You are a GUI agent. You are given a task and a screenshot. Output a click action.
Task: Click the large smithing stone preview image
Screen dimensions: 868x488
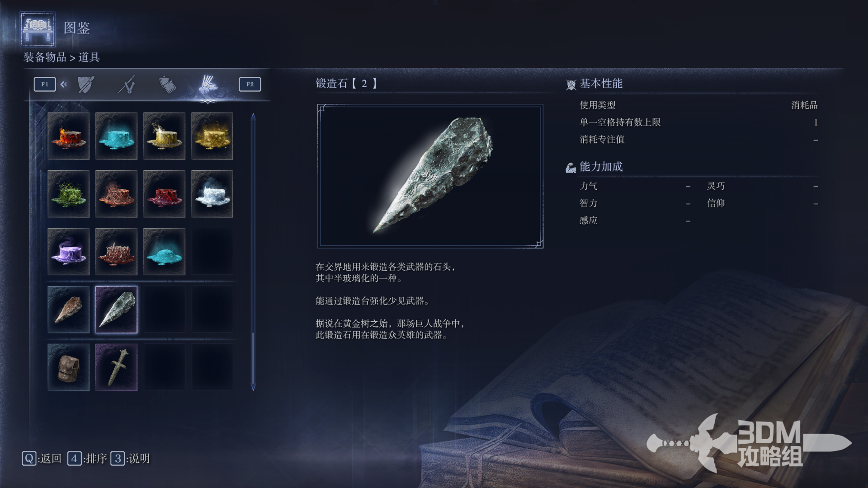point(430,176)
